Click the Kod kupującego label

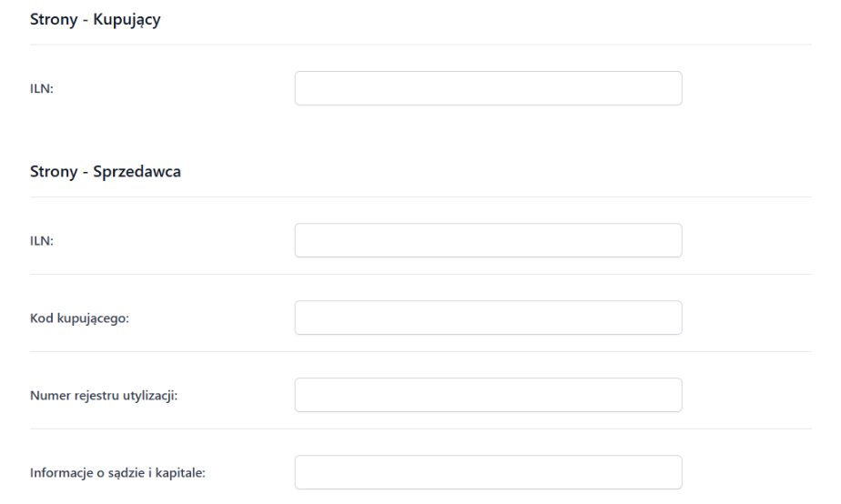81,318
